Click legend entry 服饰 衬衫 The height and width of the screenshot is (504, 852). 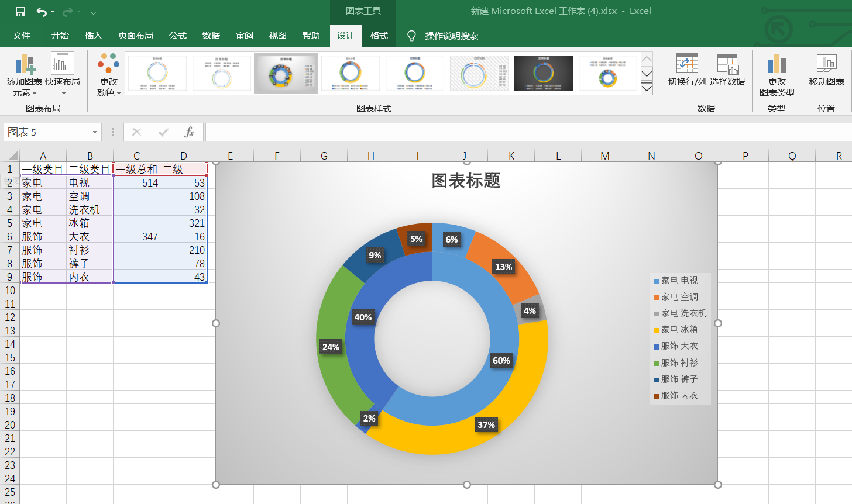(x=676, y=363)
